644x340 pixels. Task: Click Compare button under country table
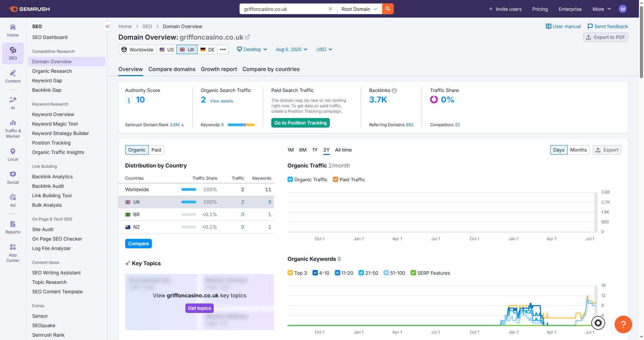pyautogui.click(x=138, y=244)
